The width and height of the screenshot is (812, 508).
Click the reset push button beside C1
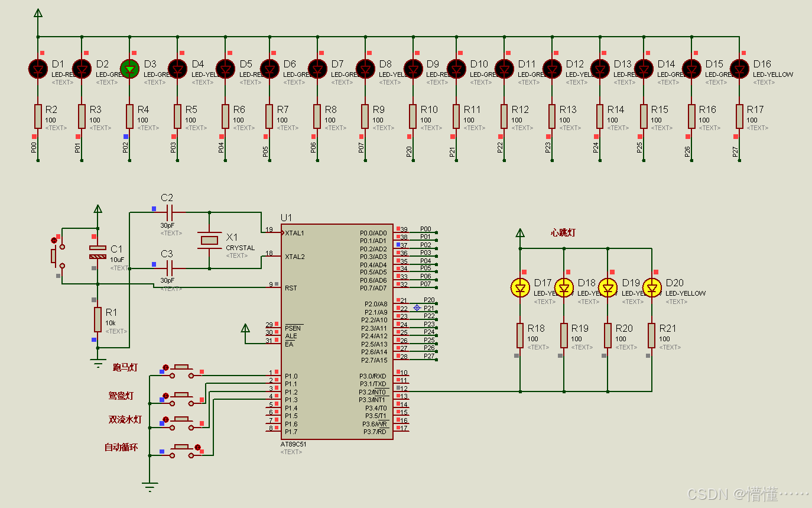point(57,255)
